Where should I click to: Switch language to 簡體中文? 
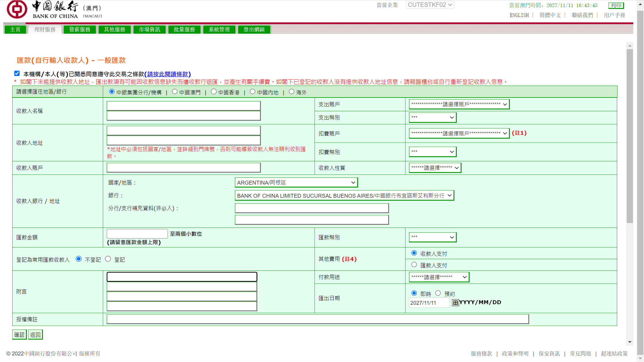click(550, 15)
